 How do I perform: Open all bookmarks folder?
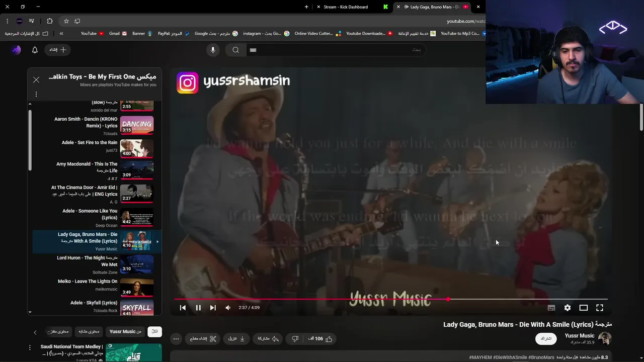27,34
